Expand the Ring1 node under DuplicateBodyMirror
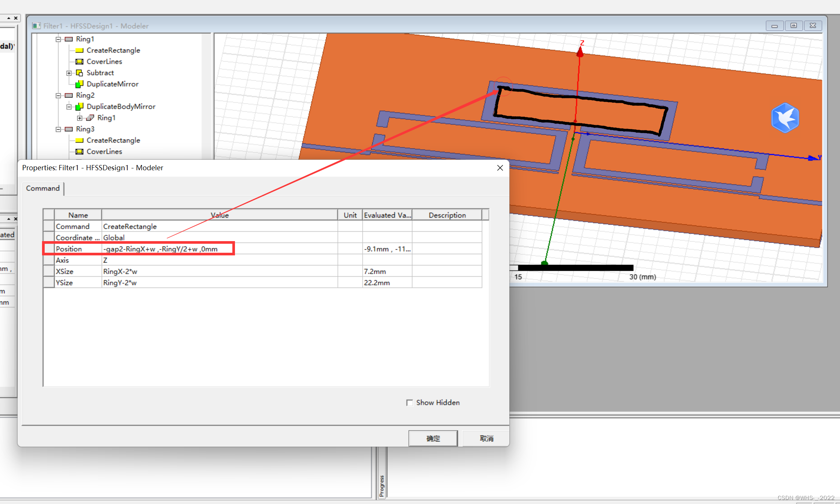Image resolution: width=840 pixels, height=504 pixels. 80,118
